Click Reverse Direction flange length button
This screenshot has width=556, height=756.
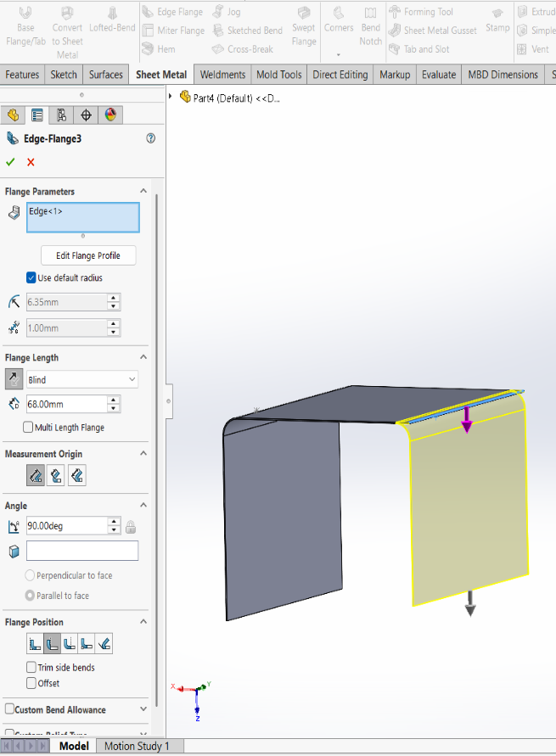[14, 379]
